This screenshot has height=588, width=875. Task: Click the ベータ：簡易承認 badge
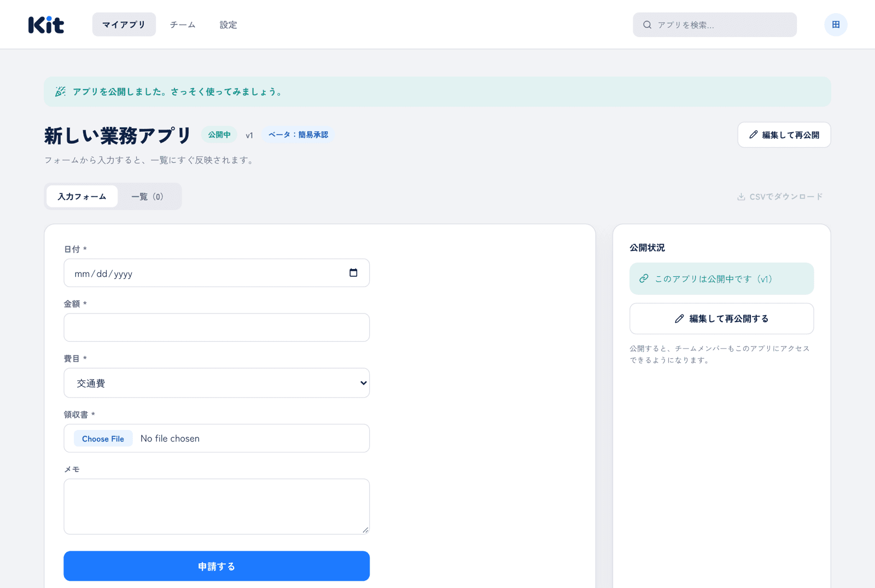click(298, 135)
